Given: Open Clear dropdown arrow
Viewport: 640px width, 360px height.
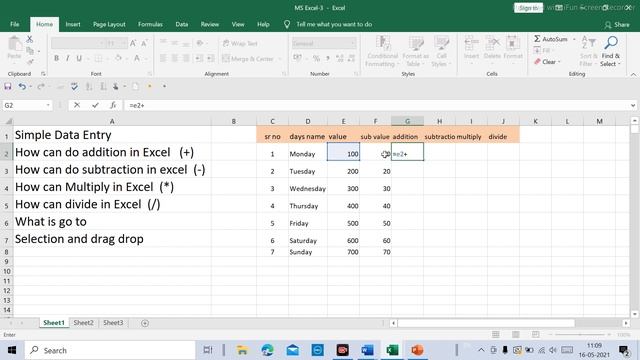Looking at the screenshot, I should [x=559, y=62].
